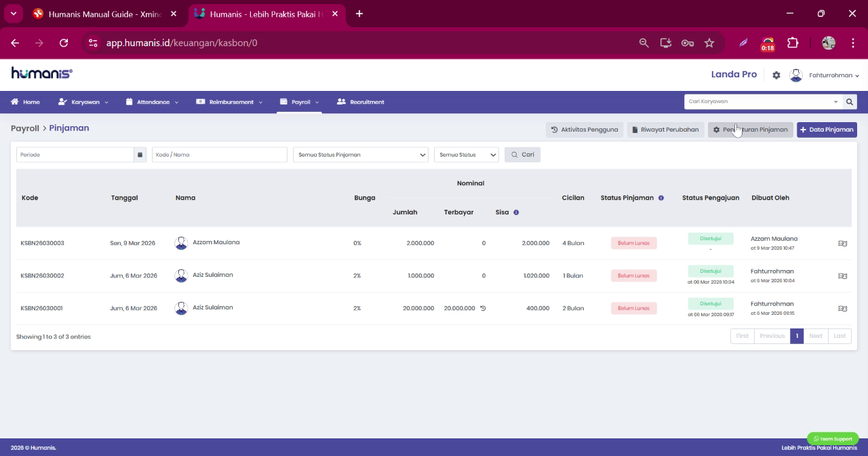Switch to Humanis Manual Guide tab
The width and height of the screenshot is (868, 456).
104,14
